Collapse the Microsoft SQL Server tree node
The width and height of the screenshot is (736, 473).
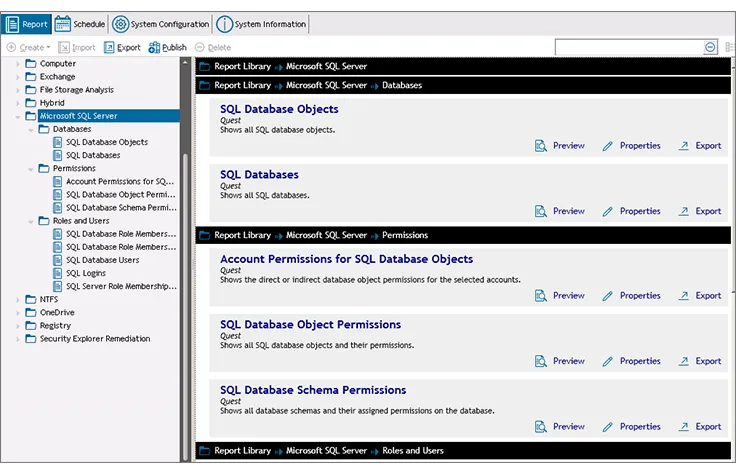(x=18, y=116)
